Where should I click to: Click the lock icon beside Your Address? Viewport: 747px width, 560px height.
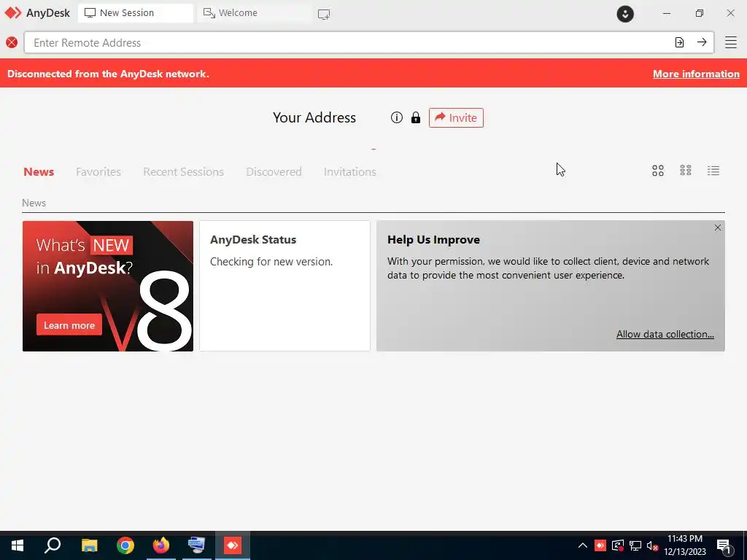click(415, 117)
